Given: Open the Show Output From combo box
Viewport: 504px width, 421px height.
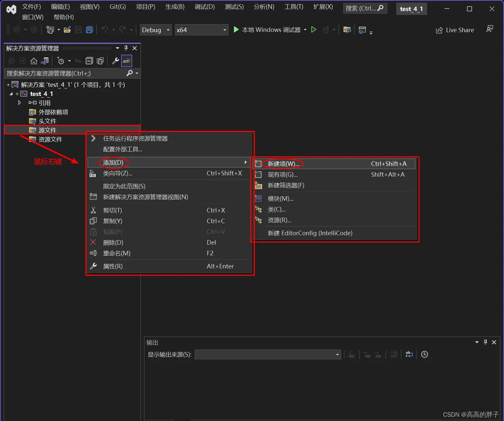Looking at the screenshot, I should click(268, 354).
